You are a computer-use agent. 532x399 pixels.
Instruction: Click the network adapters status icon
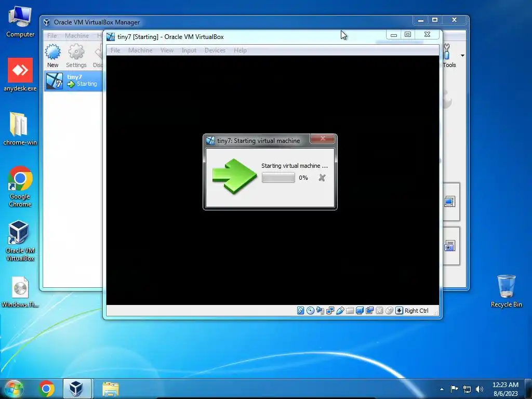(330, 311)
